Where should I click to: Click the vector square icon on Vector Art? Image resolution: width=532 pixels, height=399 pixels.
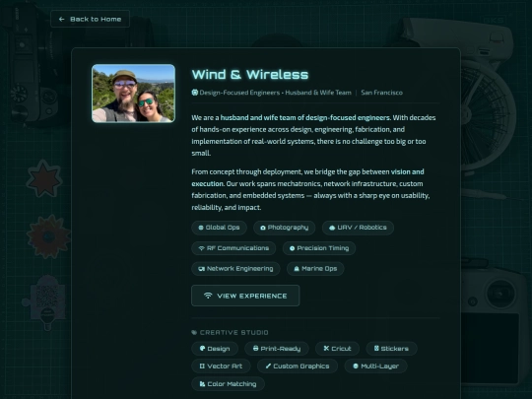(x=202, y=366)
